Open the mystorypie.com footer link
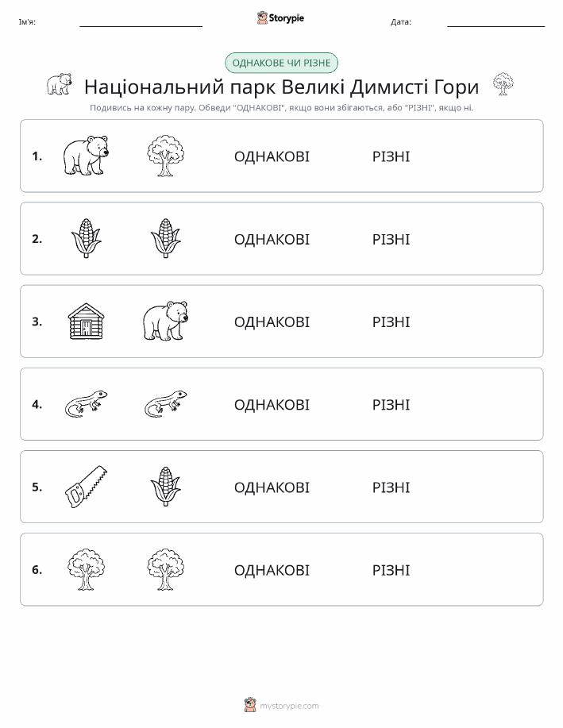The width and height of the screenshot is (563, 728). pyautogui.click(x=289, y=706)
